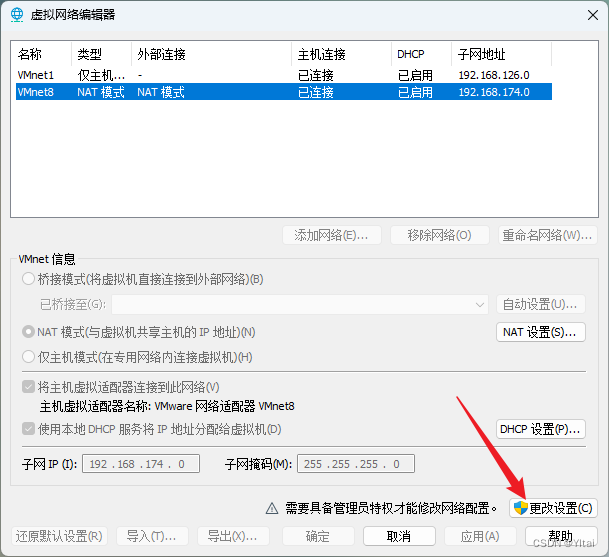Viewport: 609px width, 557px height.
Task: Close the 虚拟网络编辑器 dialog
Action: click(x=593, y=15)
